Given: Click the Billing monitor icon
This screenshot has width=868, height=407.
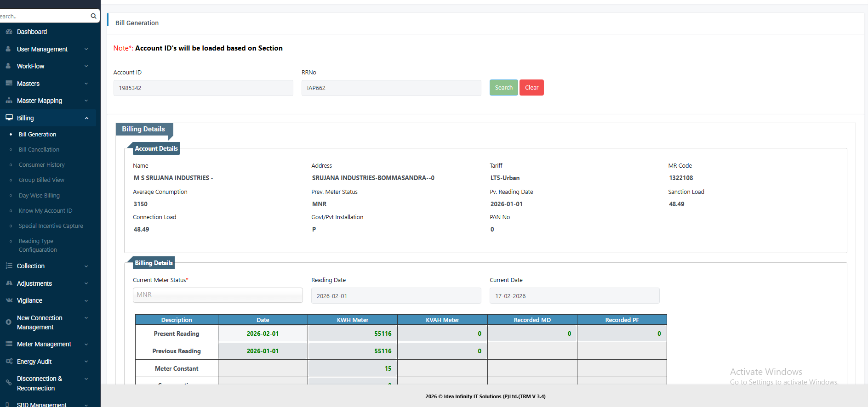Looking at the screenshot, I should point(9,118).
